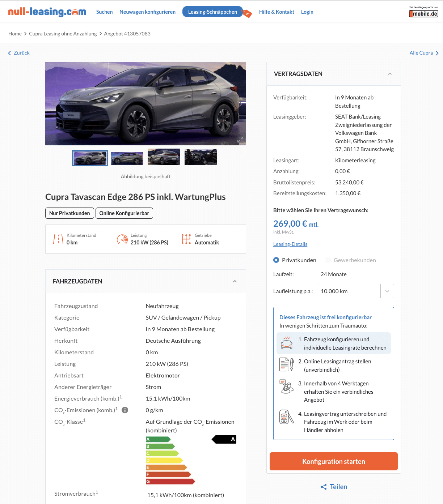Viewport: 443px width, 504px height.
Task: Open the null-leasing.com home logo
Action: click(47, 12)
